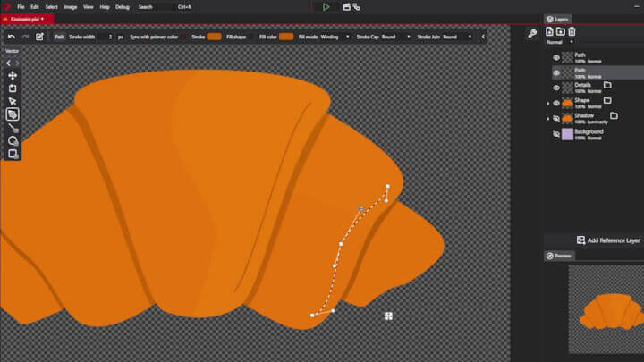Screen dimensions: 644x362
Task: Open the Stroke Join Round dropdown
Action: [458, 37]
